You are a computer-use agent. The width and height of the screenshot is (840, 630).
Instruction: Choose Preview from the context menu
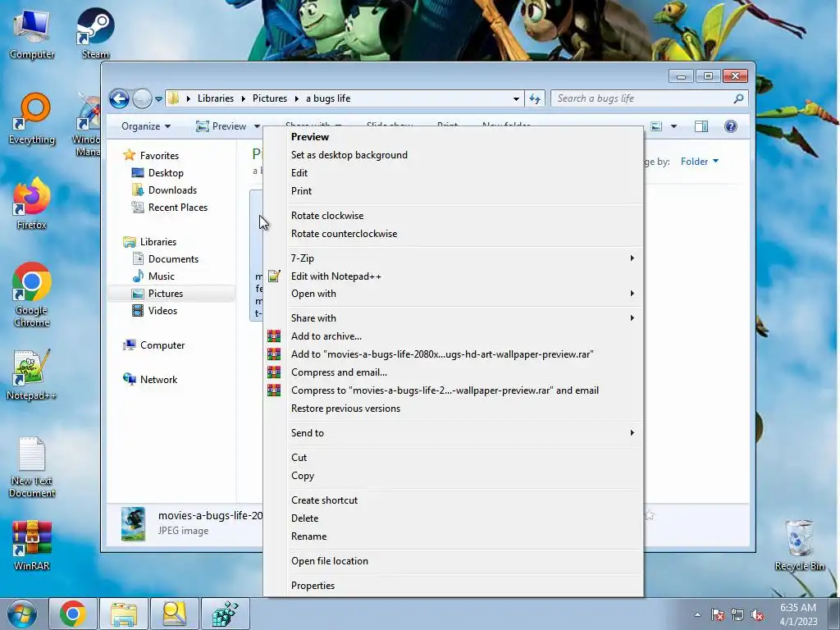pyautogui.click(x=453, y=137)
